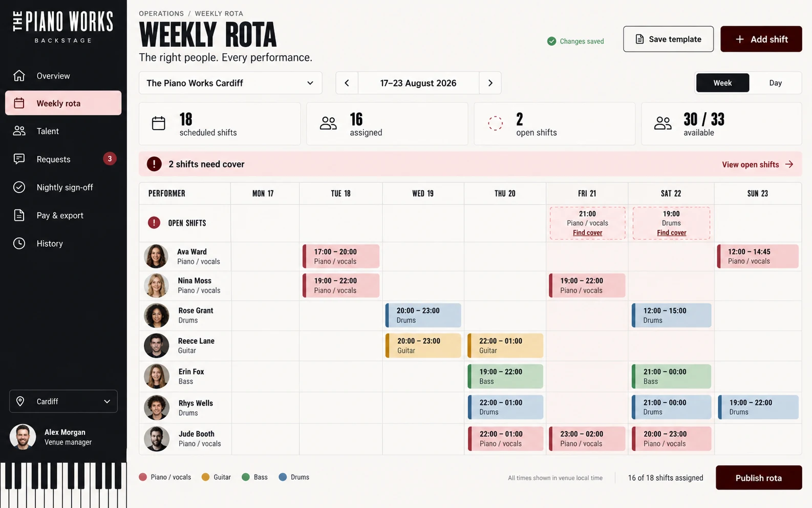Click the Talent people icon
This screenshot has width=812, height=508.
(19, 131)
